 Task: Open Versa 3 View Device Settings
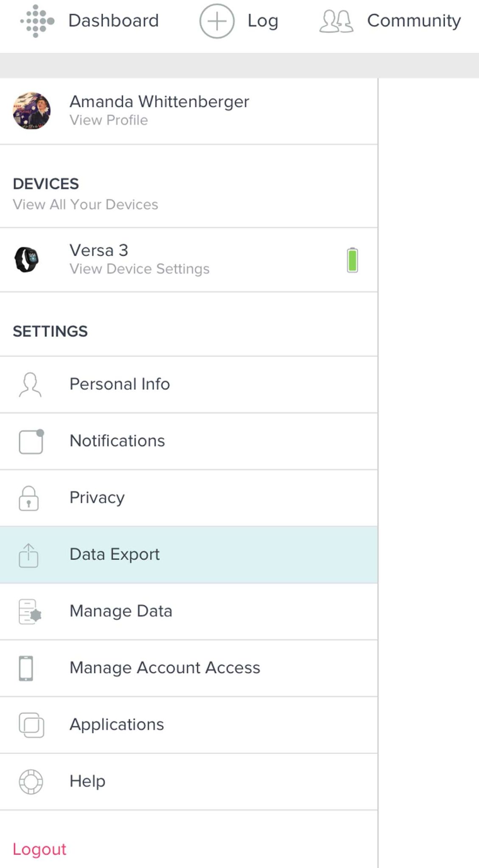pyautogui.click(x=140, y=269)
